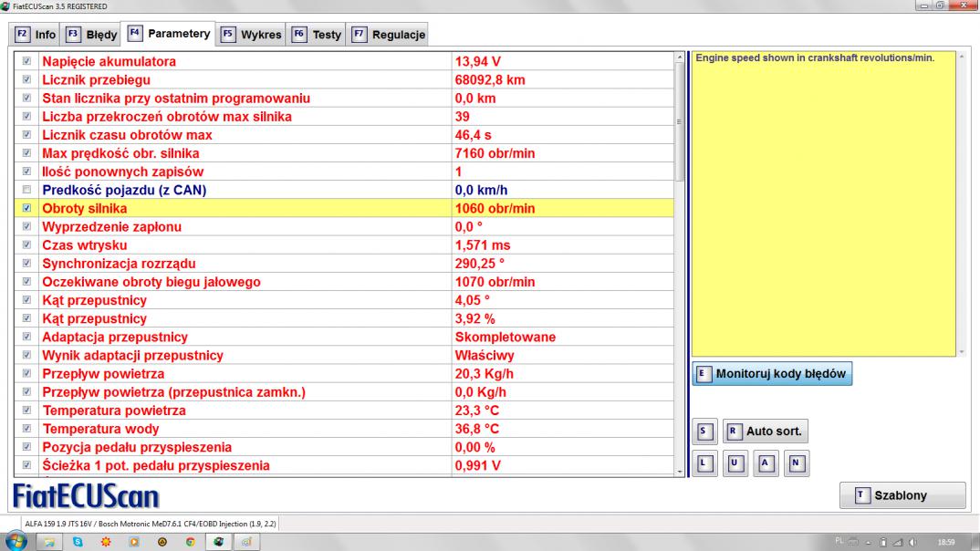980x551 pixels.
Task: Click the A button icon
Action: 766,463
